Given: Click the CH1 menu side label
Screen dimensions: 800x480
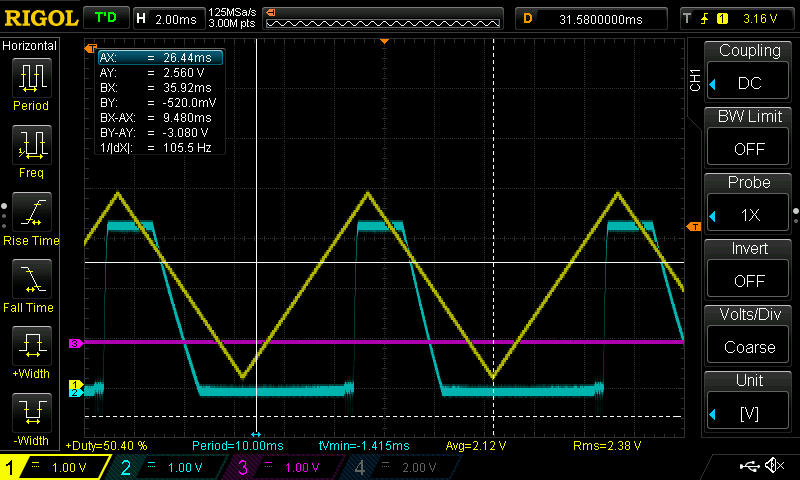Looking at the screenshot, I should (x=695, y=80).
